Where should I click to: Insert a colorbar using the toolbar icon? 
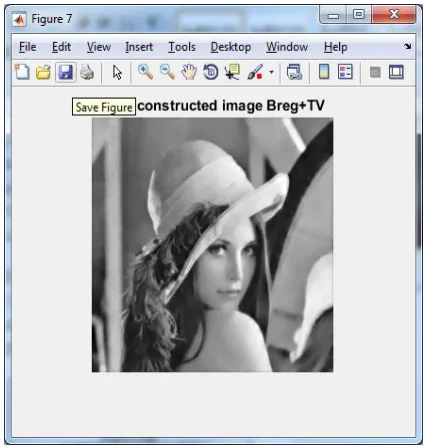click(x=324, y=72)
